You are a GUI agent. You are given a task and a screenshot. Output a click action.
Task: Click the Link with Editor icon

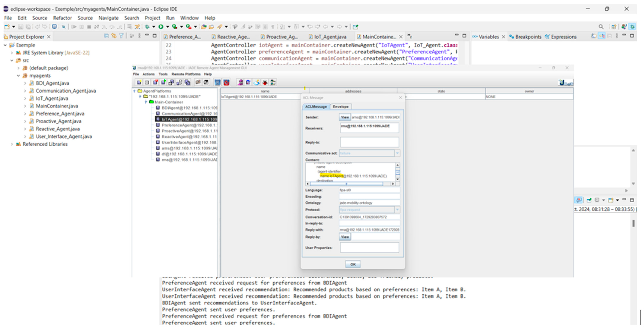[114, 36]
